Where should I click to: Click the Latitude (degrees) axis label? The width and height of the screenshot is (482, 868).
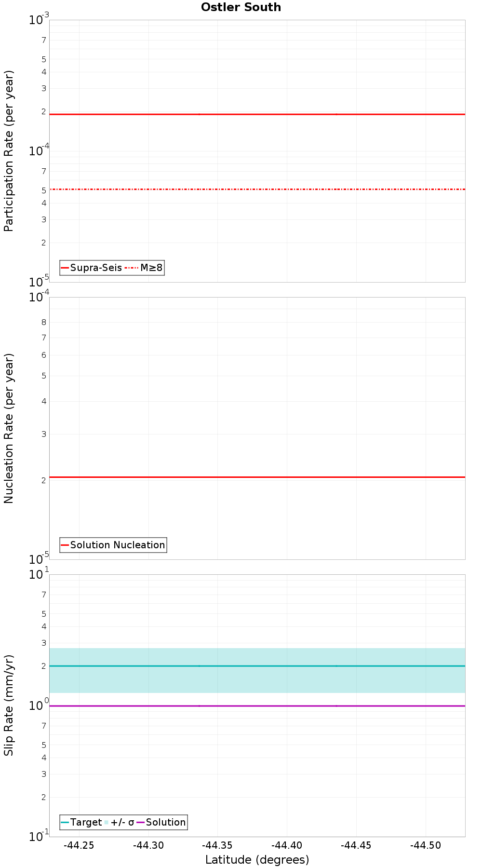point(257,860)
